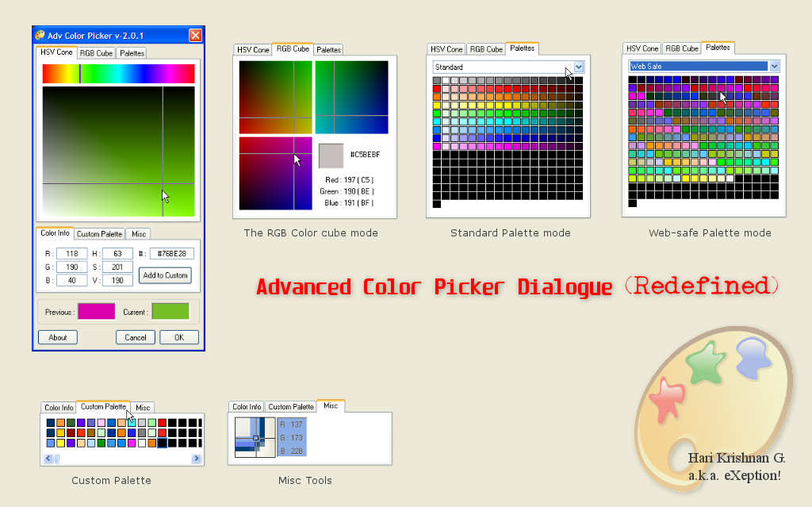
Task: Click the H field showing 63
Action: (117, 254)
